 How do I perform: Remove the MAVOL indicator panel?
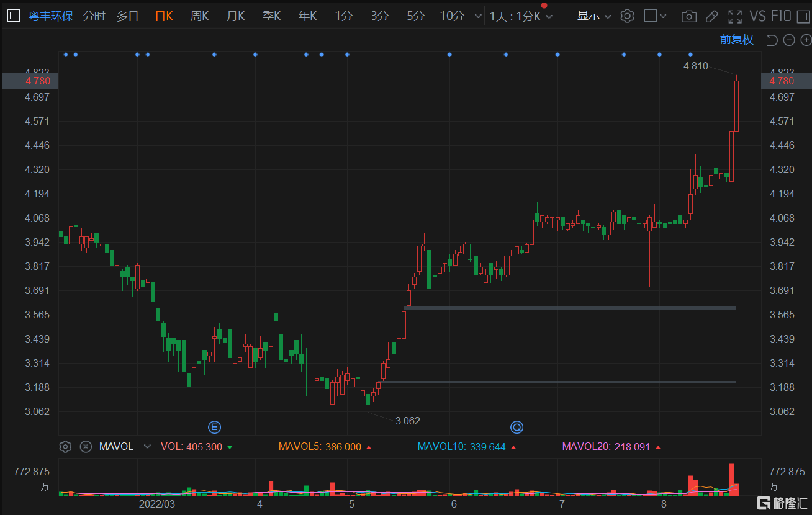(x=86, y=446)
